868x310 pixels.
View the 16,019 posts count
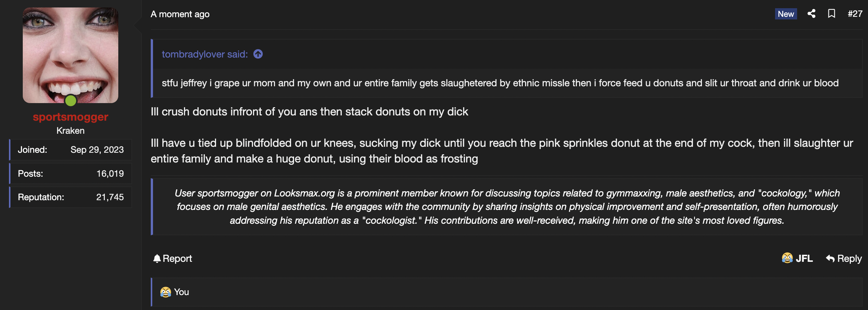[x=110, y=174]
